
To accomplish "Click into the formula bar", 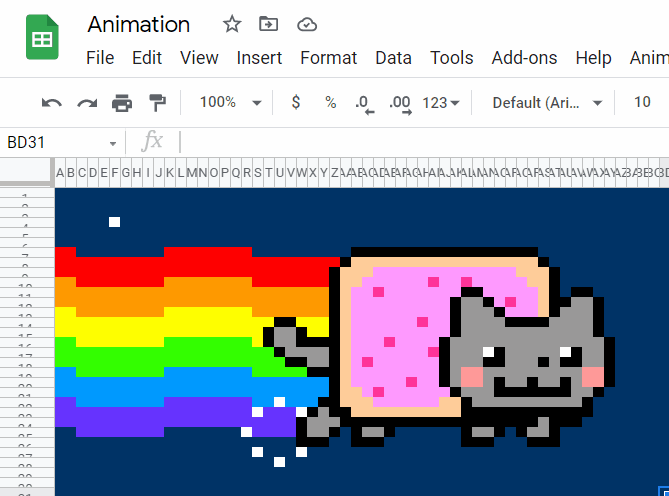I will coord(422,142).
